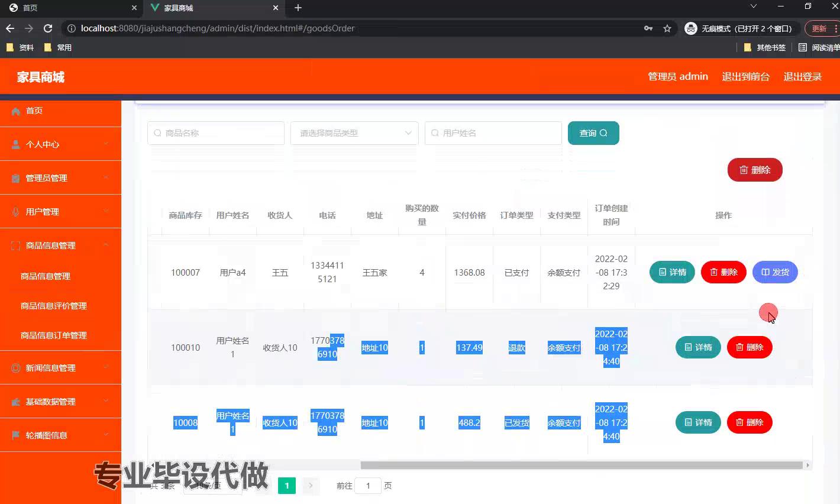Open the 资料 bookmark folder
840x504 pixels.
(x=20, y=47)
